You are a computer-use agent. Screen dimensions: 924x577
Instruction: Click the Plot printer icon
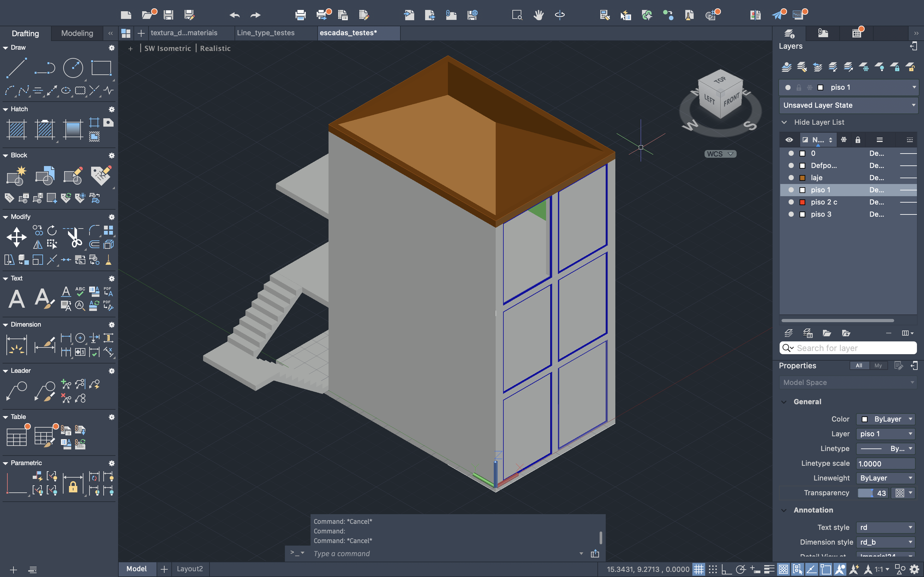301,15
